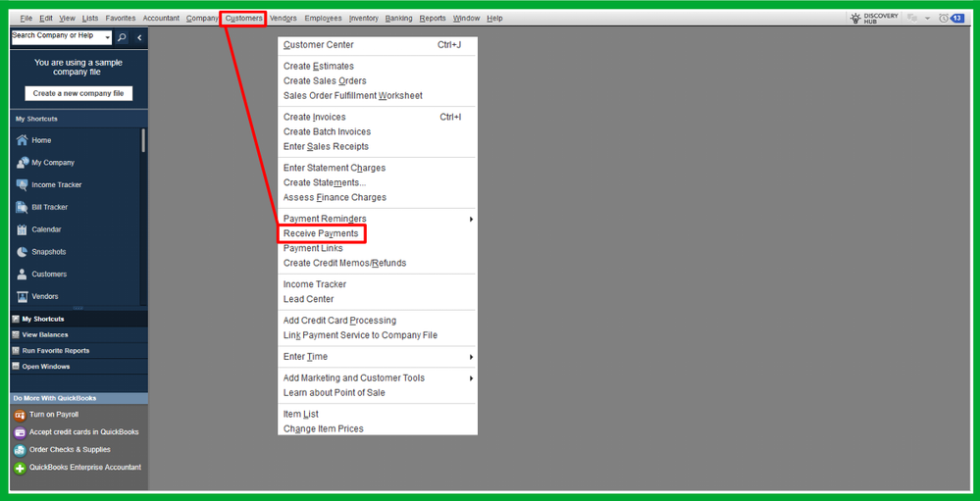
Task: Click Order Checks & Supplies icon
Action: point(20,450)
